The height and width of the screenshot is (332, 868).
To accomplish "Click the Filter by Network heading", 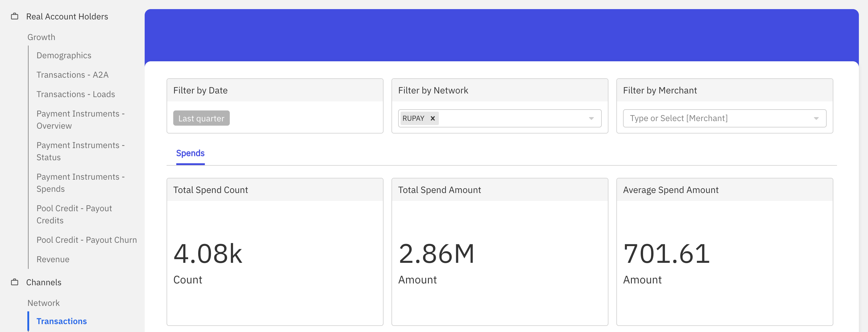I will click(433, 90).
